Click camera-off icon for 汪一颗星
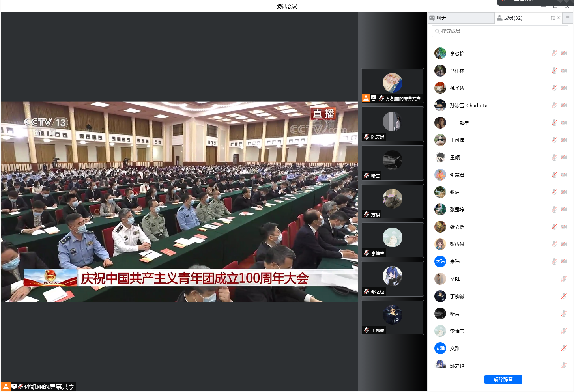574x392 pixels. click(x=564, y=123)
